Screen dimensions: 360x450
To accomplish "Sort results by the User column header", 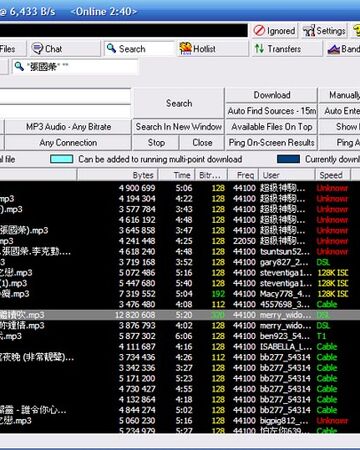I will (x=287, y=175).
